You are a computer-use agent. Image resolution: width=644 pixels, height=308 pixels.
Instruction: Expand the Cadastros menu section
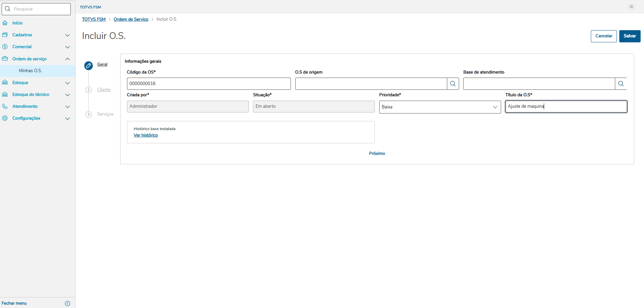pos(67,35)
